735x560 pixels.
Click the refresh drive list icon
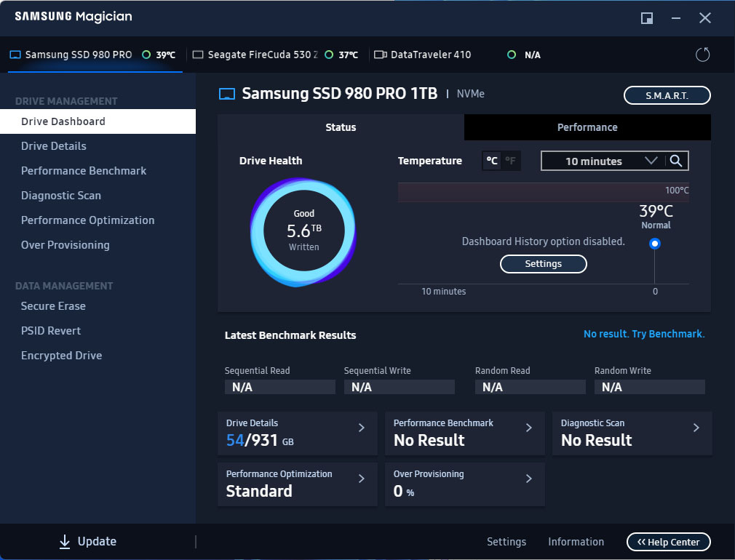(702, 55)
